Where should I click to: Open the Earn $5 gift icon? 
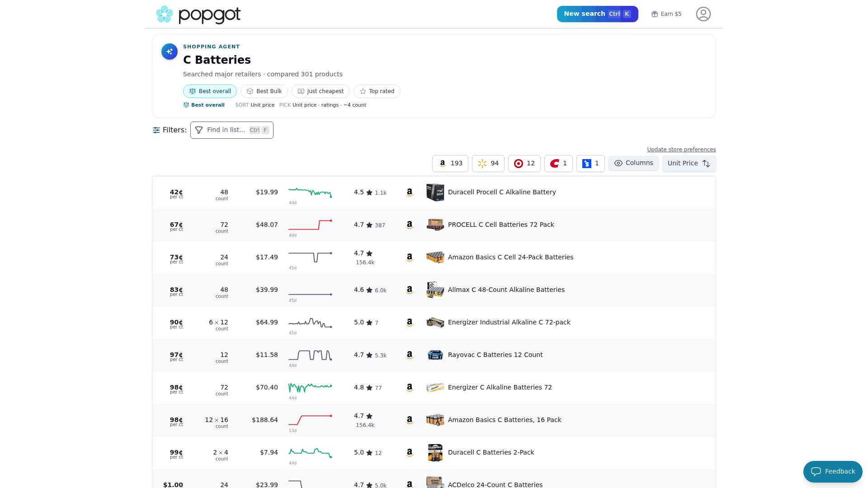pyautogui.click(x=655, y=14)
